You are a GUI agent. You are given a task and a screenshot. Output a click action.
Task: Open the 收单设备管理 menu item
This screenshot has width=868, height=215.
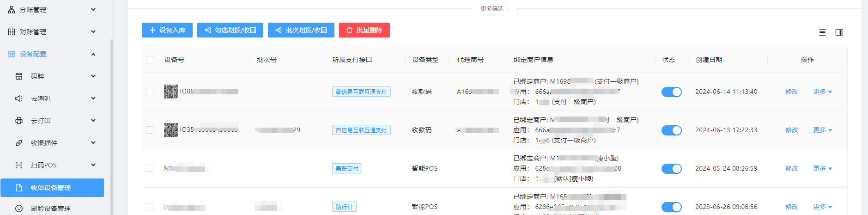click(51, 188)
